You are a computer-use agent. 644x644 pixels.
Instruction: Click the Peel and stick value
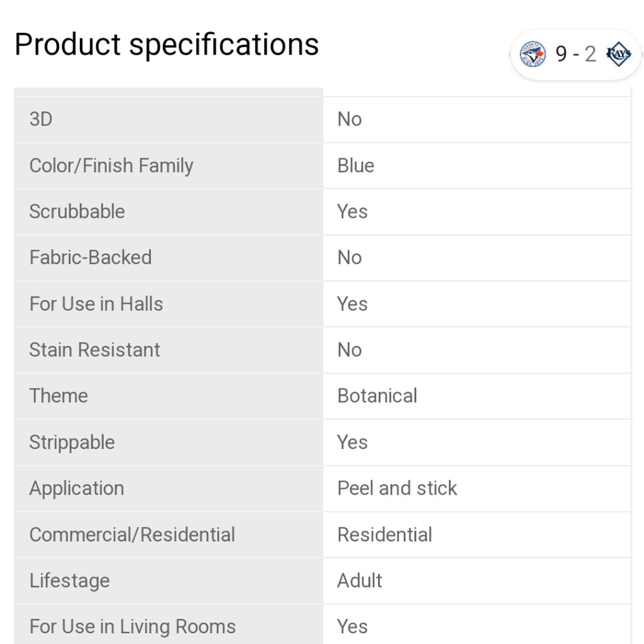coord(397,488)
